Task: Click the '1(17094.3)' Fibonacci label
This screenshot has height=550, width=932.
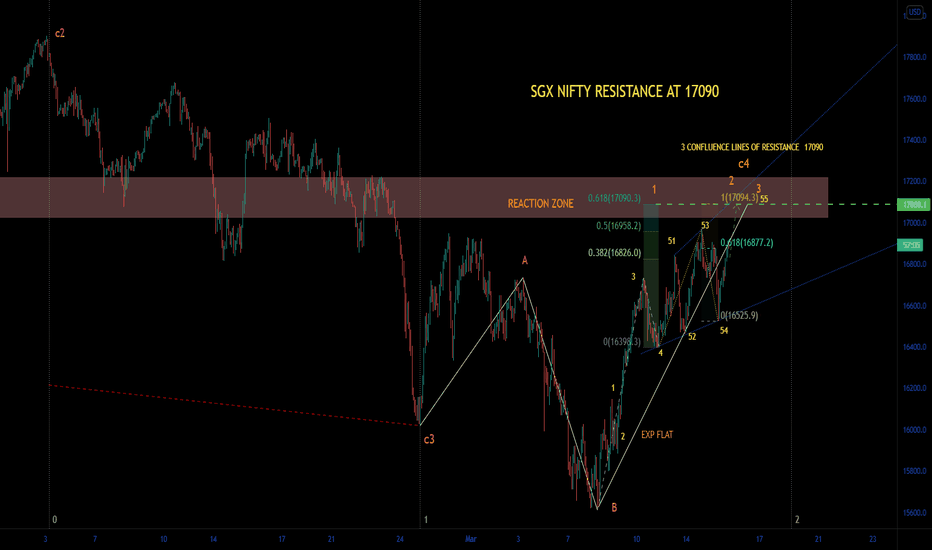Action: click(x=739, y=197)
